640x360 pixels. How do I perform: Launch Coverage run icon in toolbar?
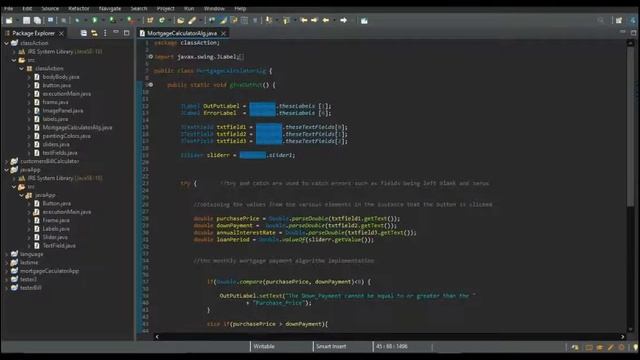[112, 20]
